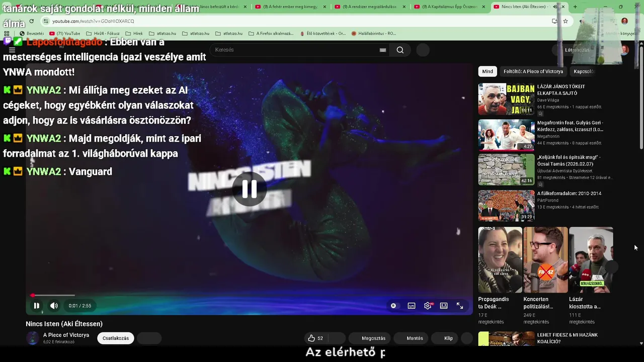Viewport: 644px width, 362px height.
Task: Open the Élő közvetítések bookmark
Action: click(323, 34)
